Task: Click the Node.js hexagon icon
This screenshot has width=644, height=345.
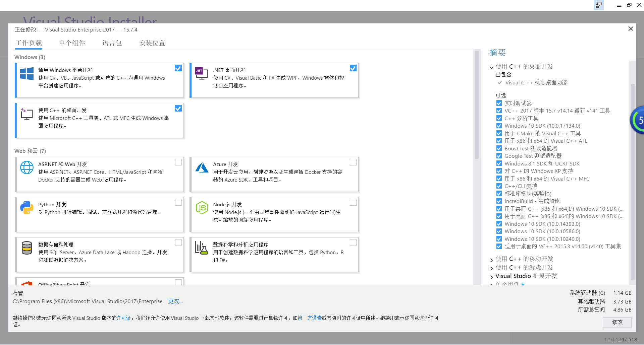Action: tap(202, 208)
